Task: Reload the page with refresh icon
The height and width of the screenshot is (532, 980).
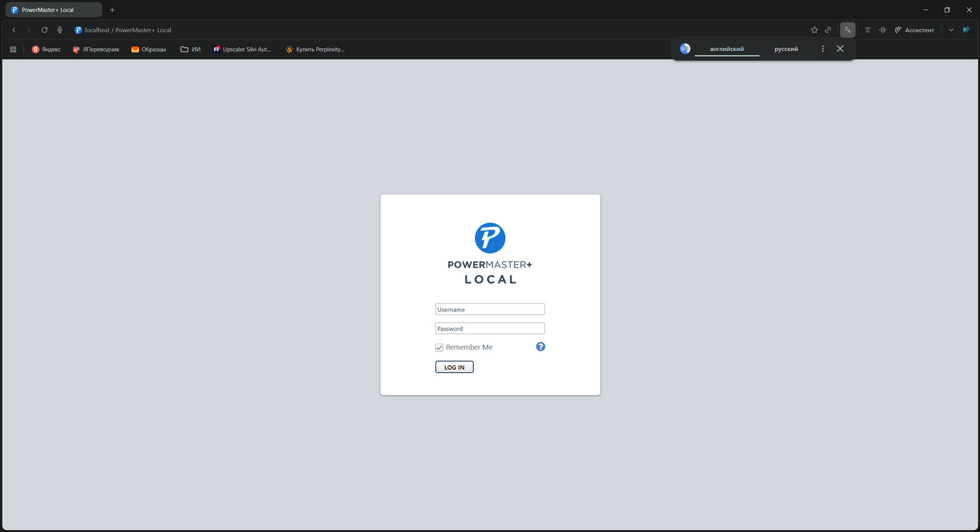Action: pos(45,30)
